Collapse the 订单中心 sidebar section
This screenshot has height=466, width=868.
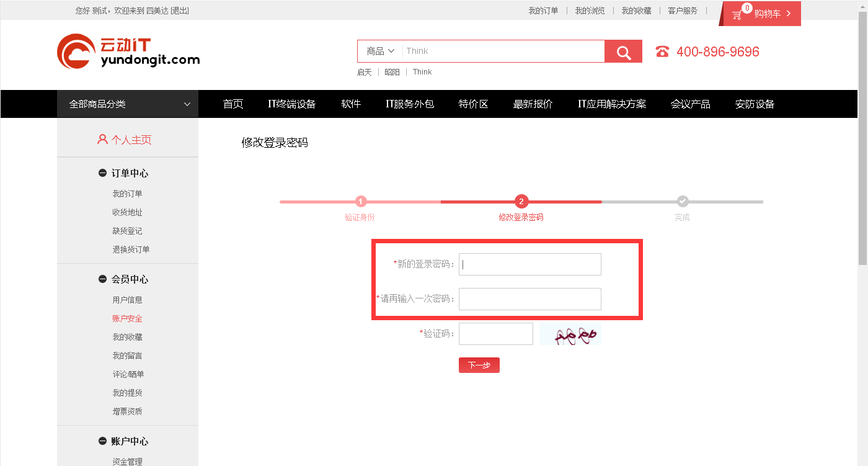[x=102, y=173]
